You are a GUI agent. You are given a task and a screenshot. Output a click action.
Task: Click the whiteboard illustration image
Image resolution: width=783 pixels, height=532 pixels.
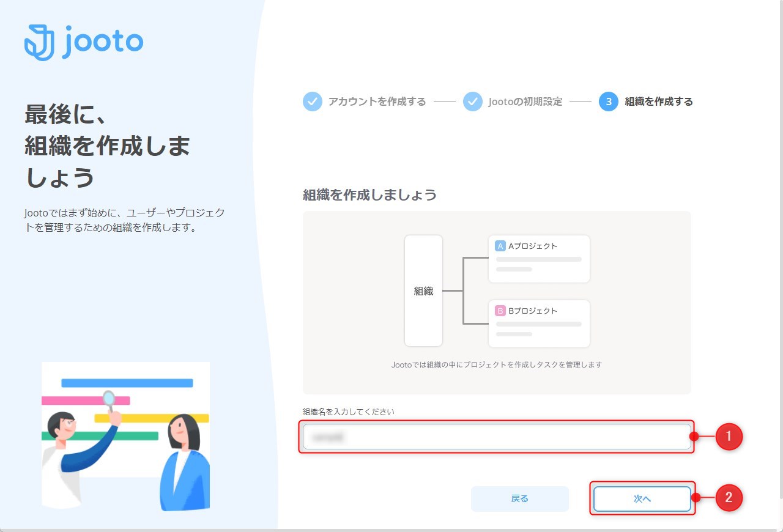click(x=125, y=436)
